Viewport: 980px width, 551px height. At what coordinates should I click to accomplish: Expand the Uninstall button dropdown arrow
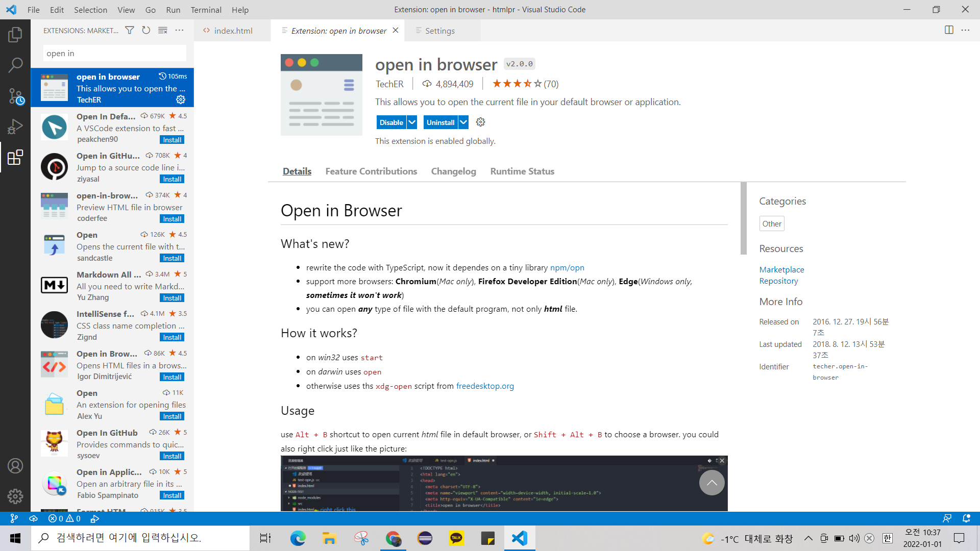point(463,122)
